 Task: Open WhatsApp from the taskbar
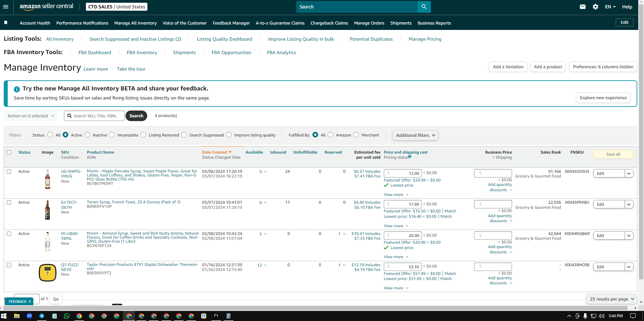pyautogui.click(x=67, y=316)
